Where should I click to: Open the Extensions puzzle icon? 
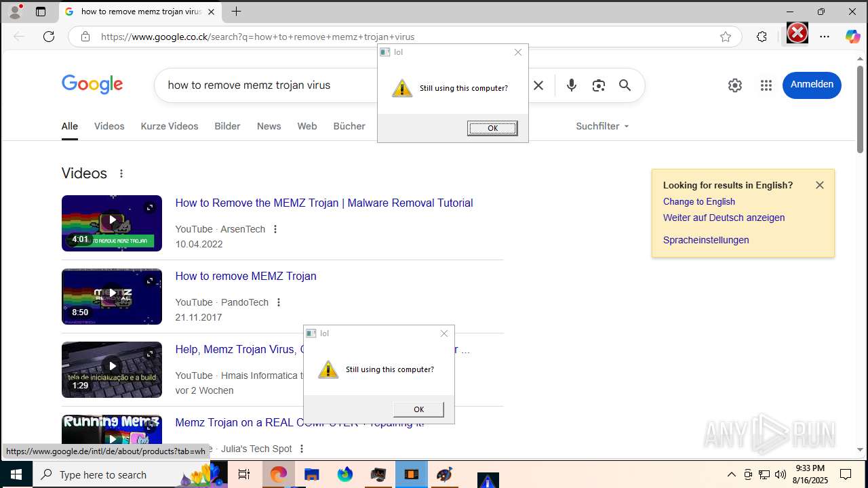[762, 37]
